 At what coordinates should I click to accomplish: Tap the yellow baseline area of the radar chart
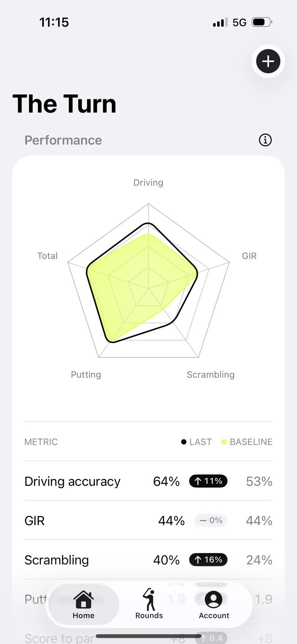(137, 286)
